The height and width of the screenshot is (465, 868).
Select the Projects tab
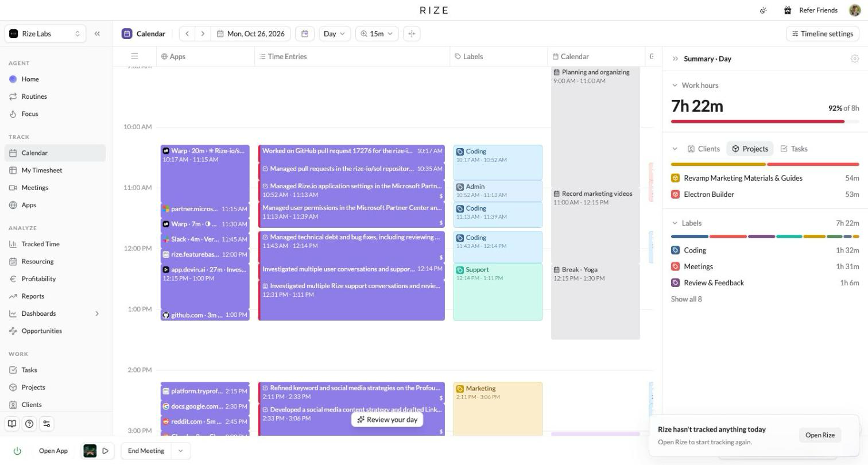(750, 149)
